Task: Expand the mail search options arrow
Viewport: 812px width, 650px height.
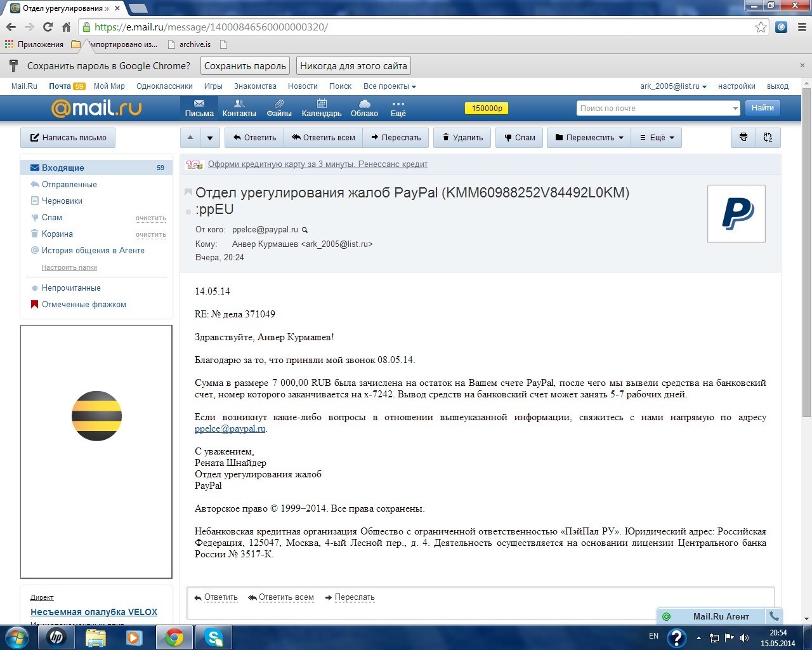Action: [735, 109]
